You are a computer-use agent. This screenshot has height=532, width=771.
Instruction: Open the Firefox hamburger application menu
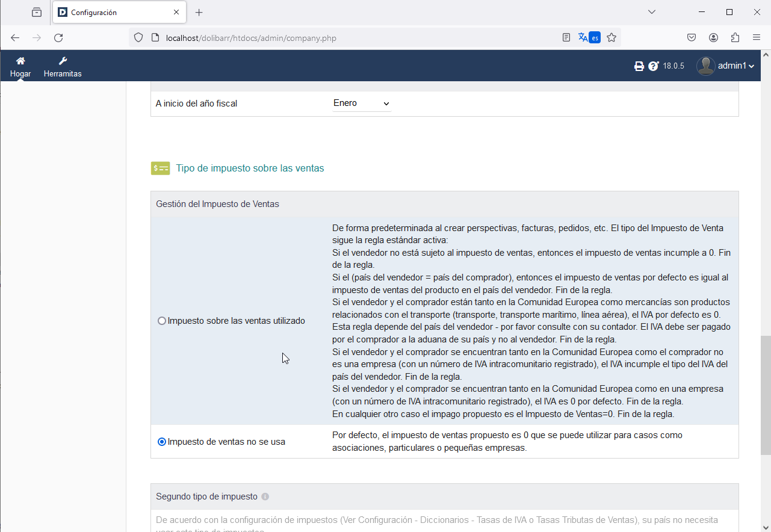757,37
